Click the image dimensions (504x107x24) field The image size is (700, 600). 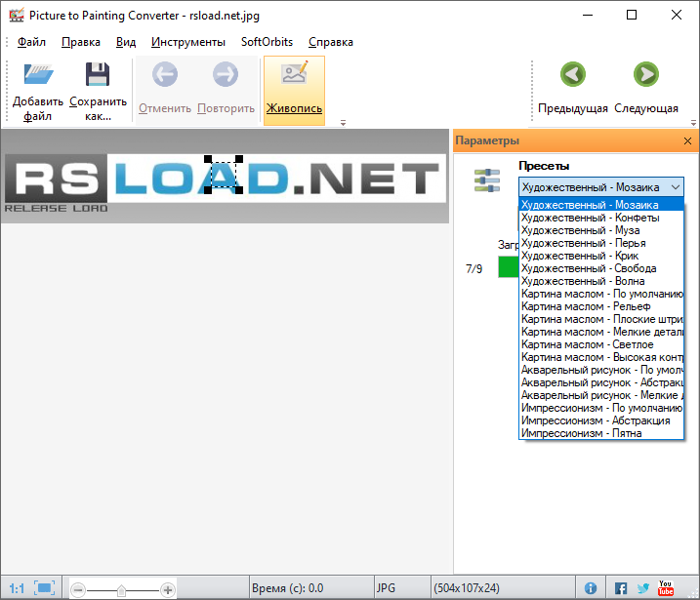[503, 588]
